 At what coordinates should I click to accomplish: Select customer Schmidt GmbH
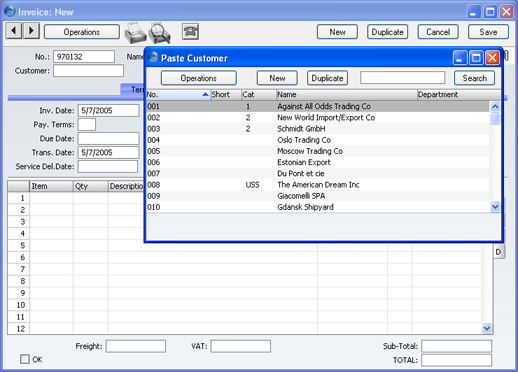coord(318,129)
